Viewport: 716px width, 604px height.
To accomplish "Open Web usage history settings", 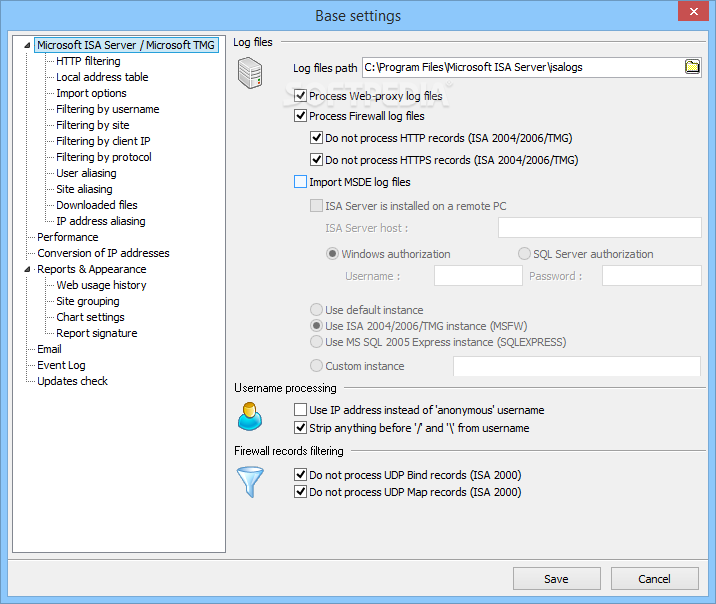I will tap(101, 285).
